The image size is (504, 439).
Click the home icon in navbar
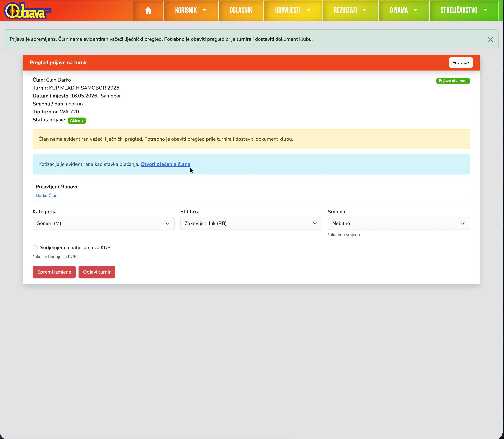coord(148,10)
